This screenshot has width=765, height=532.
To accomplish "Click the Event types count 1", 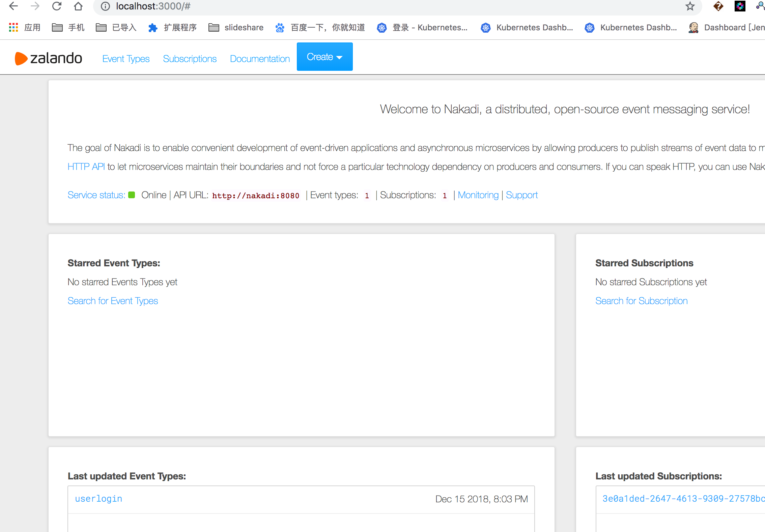I will click(367, 196).
